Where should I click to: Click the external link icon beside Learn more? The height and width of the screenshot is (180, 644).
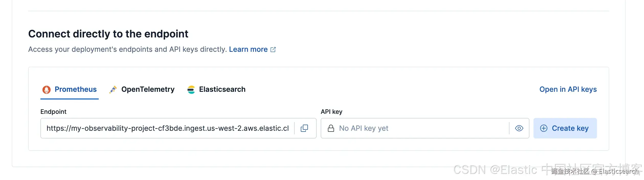(273, 49)
